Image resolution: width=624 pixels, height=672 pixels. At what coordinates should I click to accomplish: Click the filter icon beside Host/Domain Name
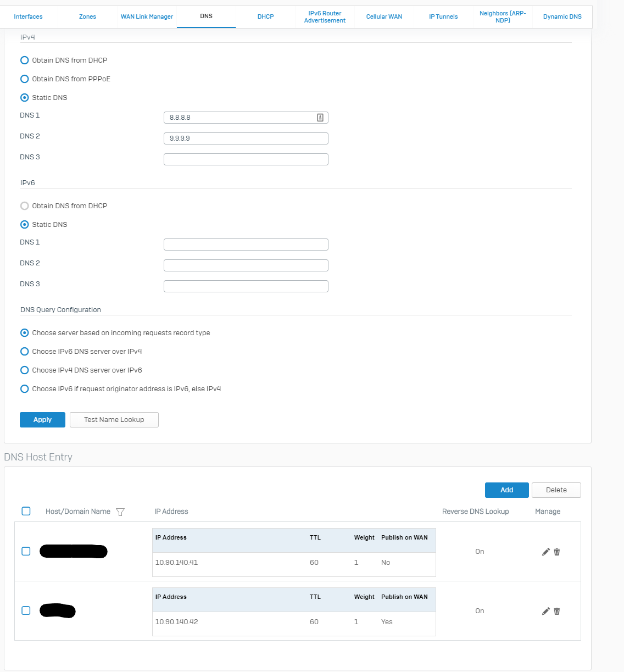pos(120,512)
